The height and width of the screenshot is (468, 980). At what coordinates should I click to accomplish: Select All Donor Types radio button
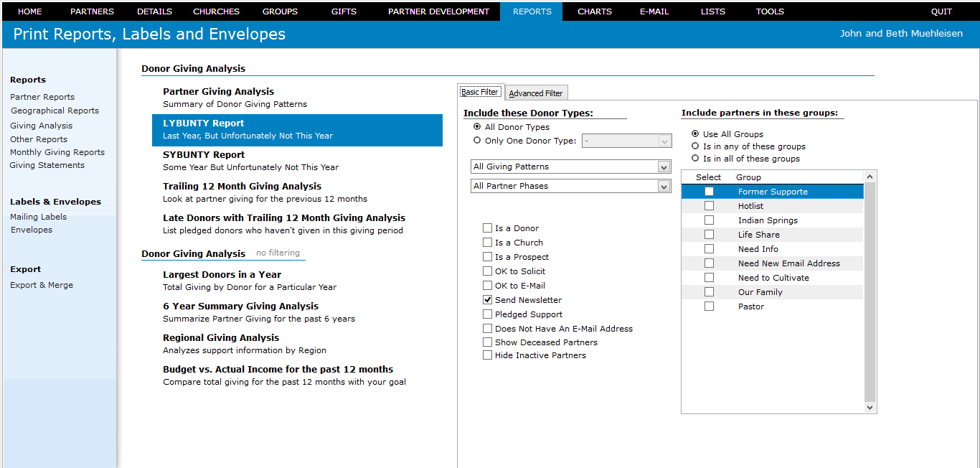tap(477, 127)
